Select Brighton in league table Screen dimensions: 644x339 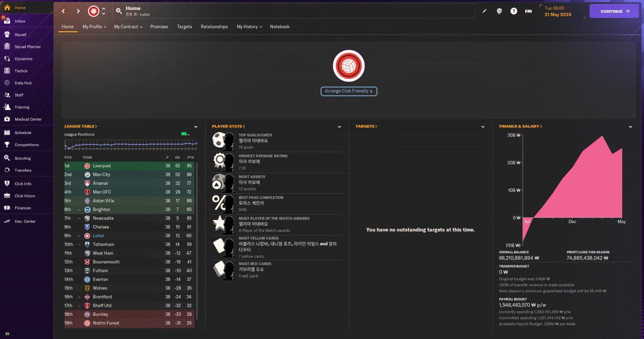130,210
